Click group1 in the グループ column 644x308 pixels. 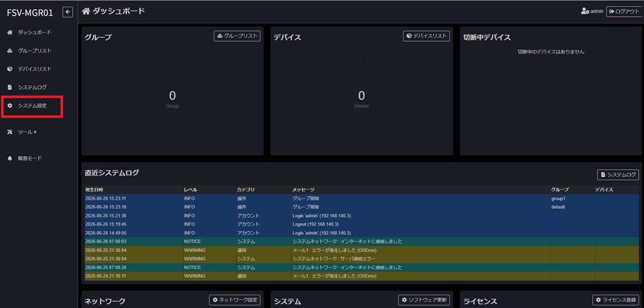(x=558, y=198)
